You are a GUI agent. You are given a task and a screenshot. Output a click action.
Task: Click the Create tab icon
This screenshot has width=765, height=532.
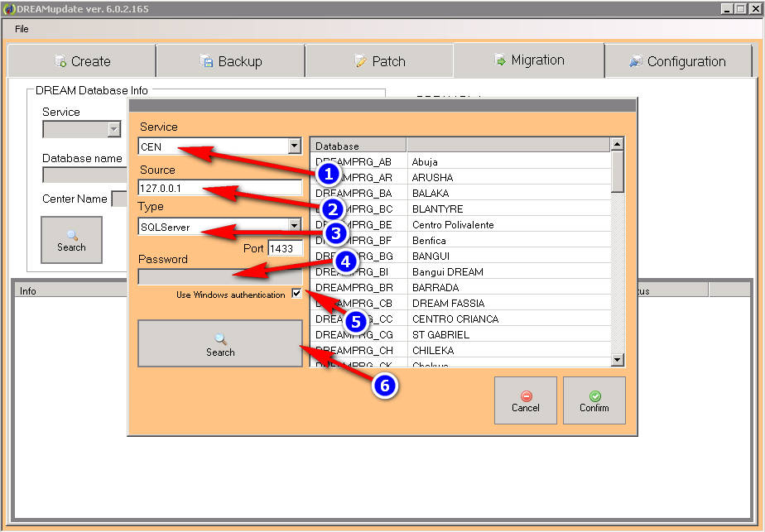click(x=60, y=61)
